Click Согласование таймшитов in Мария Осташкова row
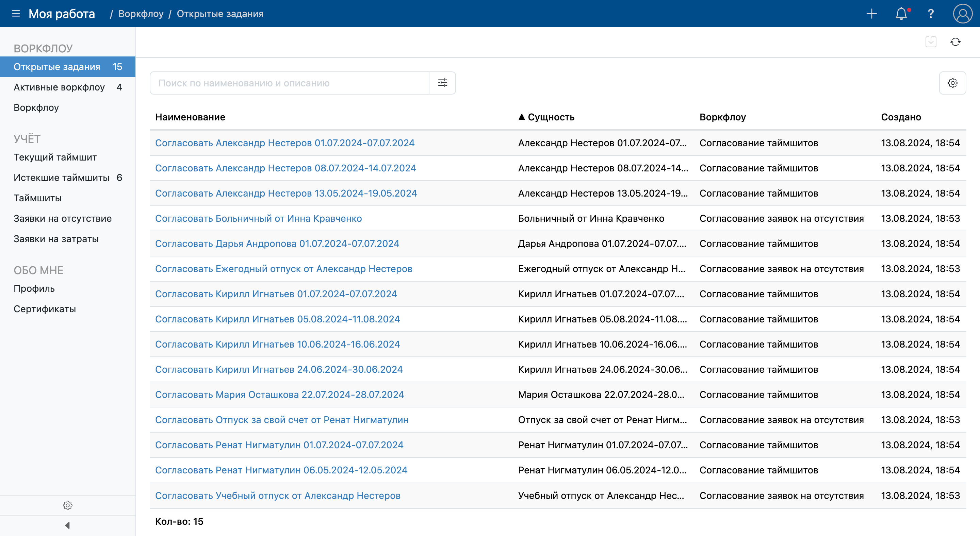 [x=758, y=395]
